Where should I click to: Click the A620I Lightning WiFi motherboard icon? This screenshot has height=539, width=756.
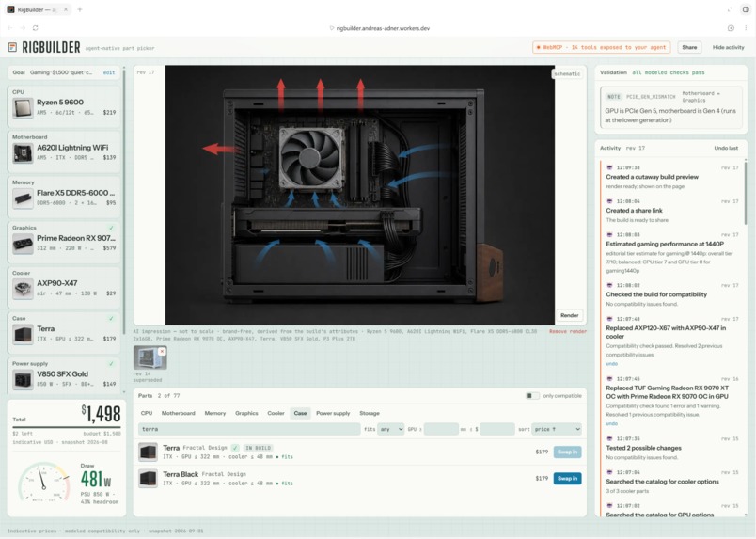click(x=23, y=153)
